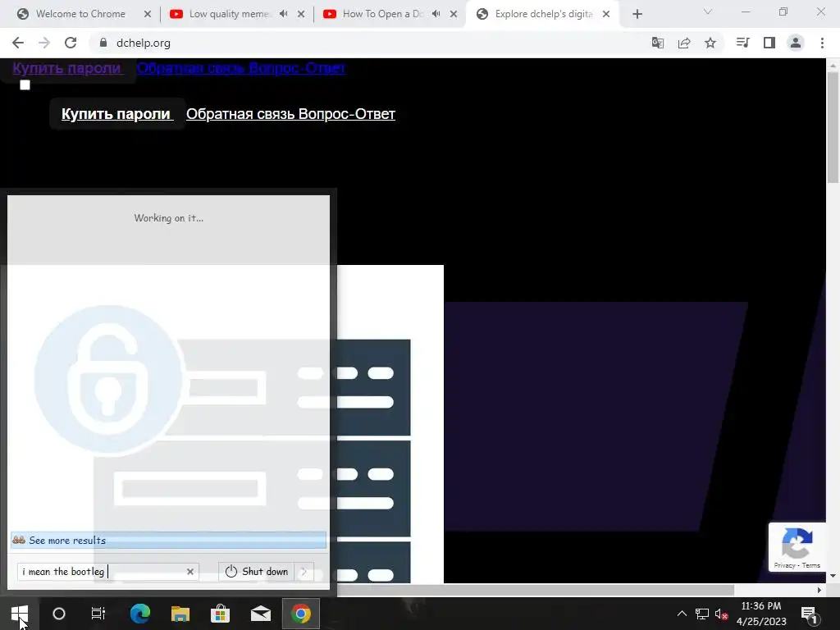The width and height of the screenshot is (840, 630).
Task: Open Microsoft Store from taskbar
Action: pos(220,614)
